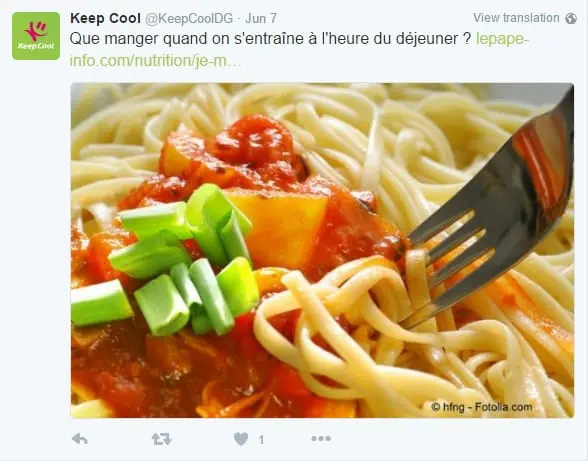View the like count number 1
Screen dimensions: 588x461
(261, 439)
